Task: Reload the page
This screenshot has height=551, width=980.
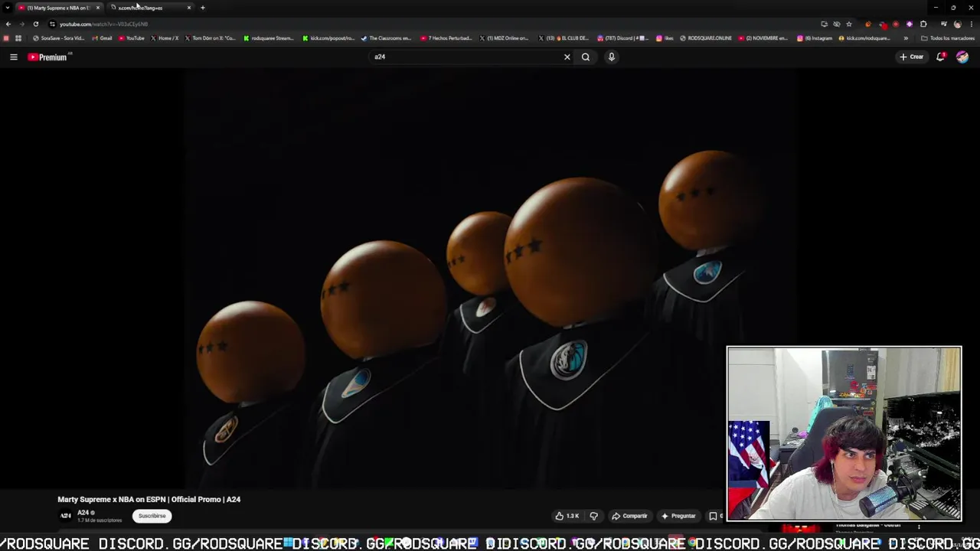Action: point(35,24)
